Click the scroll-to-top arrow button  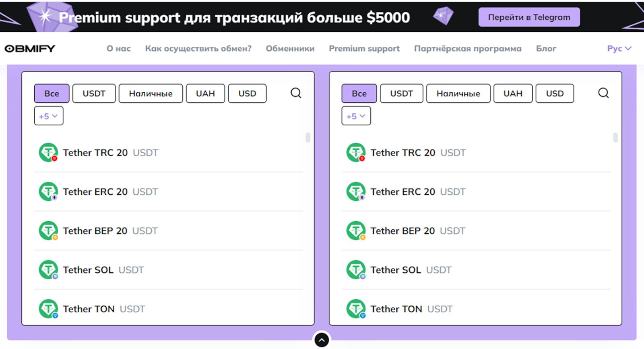(x=322, y=341)
